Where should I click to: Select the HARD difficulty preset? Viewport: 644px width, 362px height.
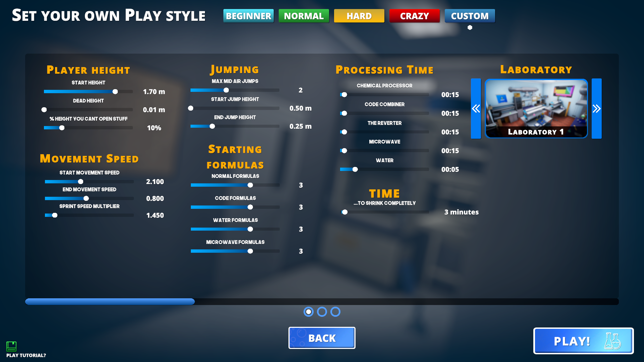click(x=358, y=15)
